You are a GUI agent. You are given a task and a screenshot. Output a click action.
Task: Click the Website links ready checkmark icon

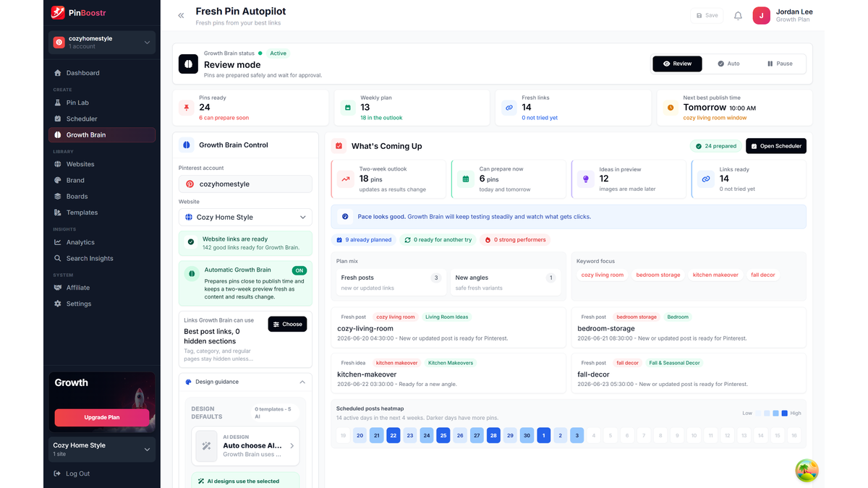[191, 242]
